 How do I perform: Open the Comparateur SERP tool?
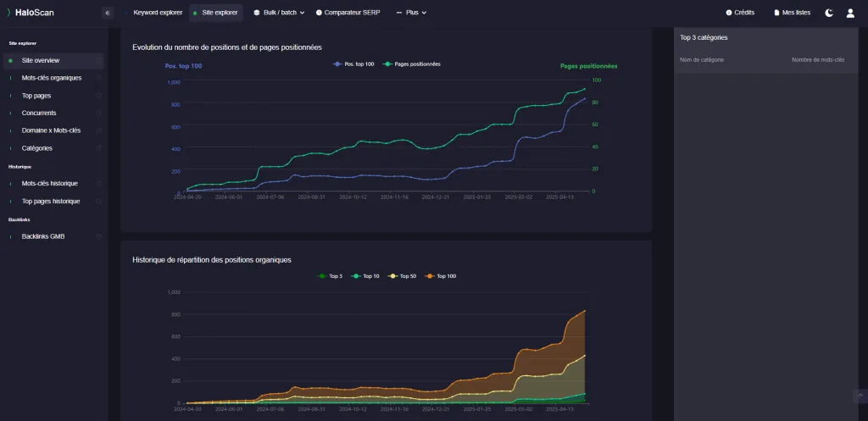pos(348,13)
